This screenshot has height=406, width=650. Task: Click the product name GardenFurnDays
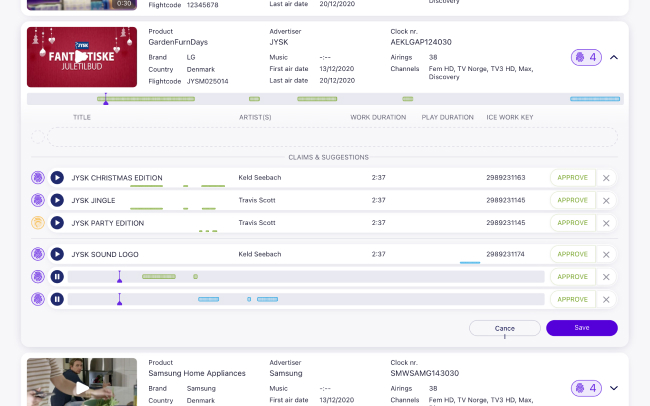[178, 42]
